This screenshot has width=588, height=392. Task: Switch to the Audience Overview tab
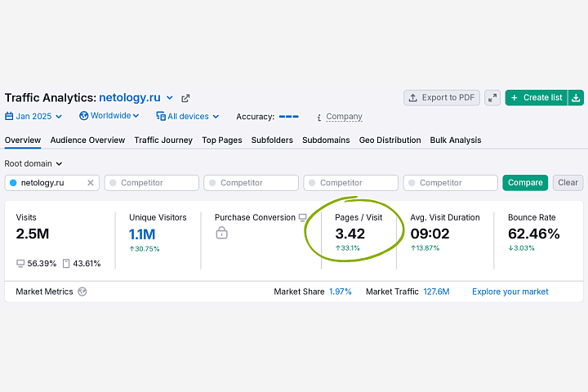point(87,140)
